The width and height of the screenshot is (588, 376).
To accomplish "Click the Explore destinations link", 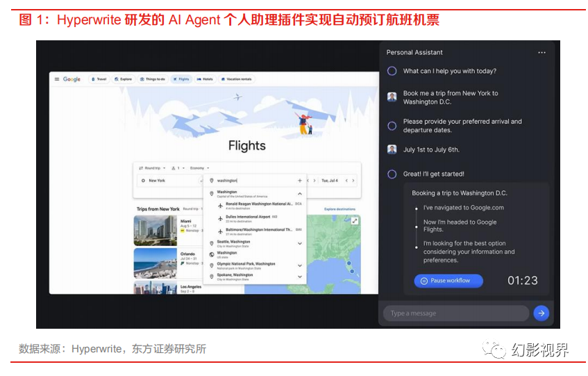I will point(339,209).
